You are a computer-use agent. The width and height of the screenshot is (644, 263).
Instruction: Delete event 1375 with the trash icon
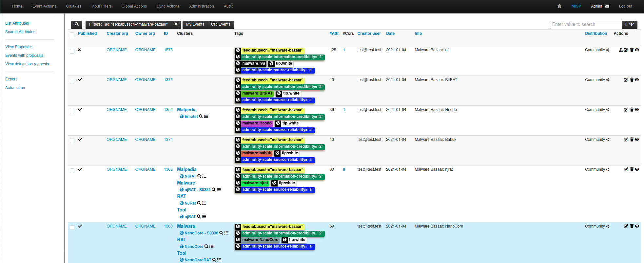[632, 80]
